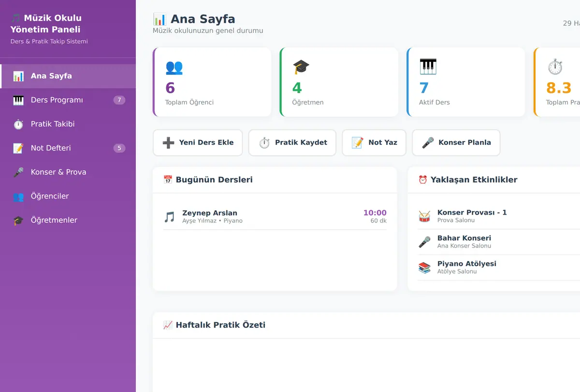Click the stopwatch icon beside Pratik Takibi
This screenshot has height=392, width=580.
[x=18, y=124]
